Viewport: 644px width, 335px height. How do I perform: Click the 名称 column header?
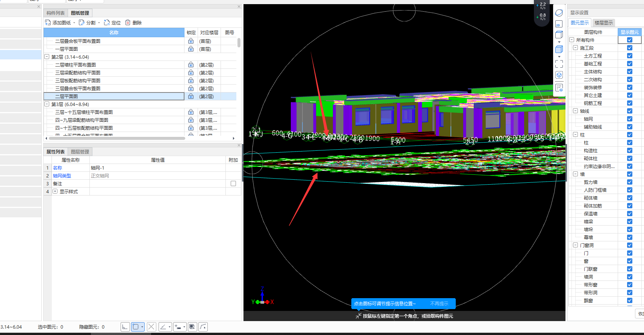tap(114, 32)
